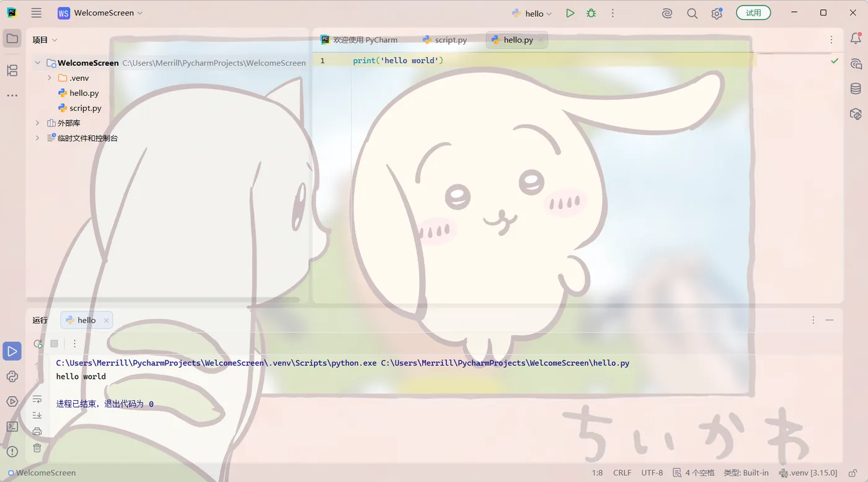
Task: Switch to 欢迎使用 PyCharm tab
Action: coord(360,40)
